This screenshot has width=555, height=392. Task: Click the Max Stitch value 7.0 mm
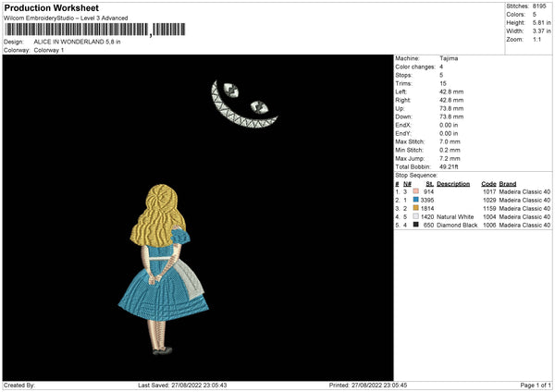coord(450,141)
